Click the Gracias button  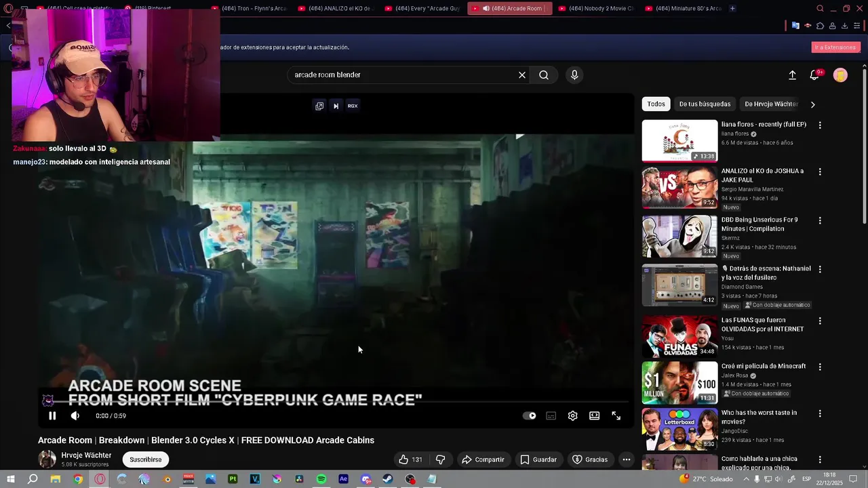[590, 460]
